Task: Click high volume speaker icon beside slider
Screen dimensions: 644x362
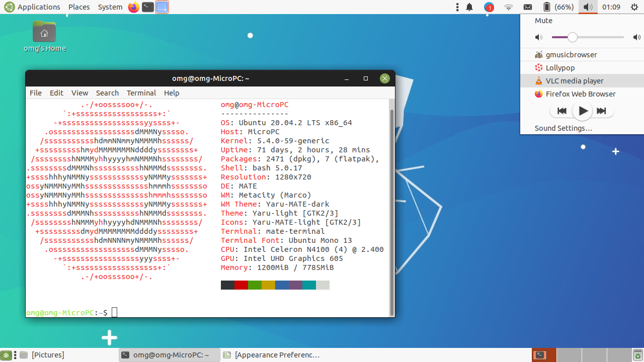Action: tap(637, 37)
